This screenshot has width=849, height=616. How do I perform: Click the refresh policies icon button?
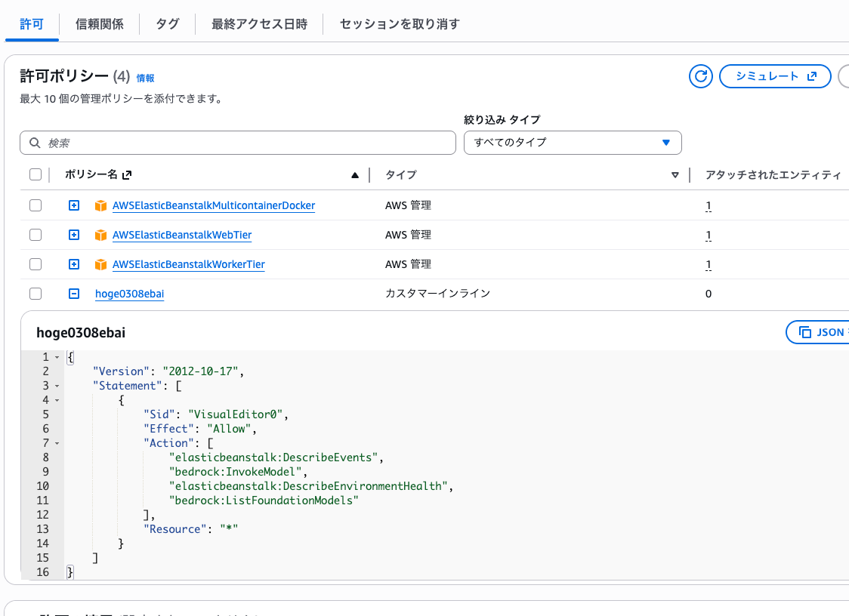(701, 76)
